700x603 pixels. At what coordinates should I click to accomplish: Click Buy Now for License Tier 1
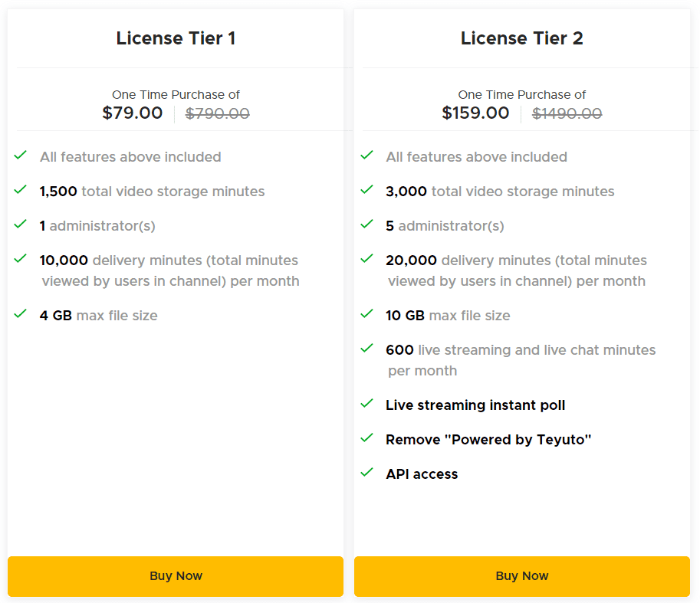[176, 576]
